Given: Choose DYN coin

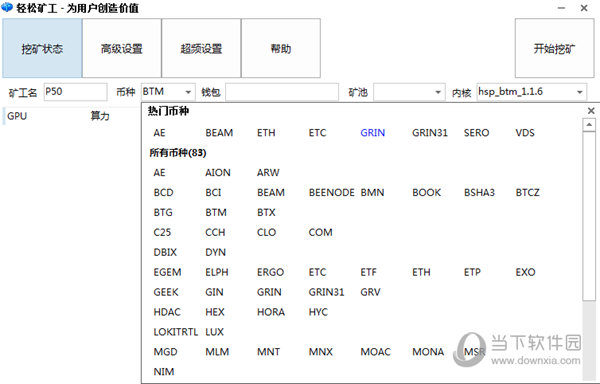Looking at the screenshot, I should tap(215, 252).
